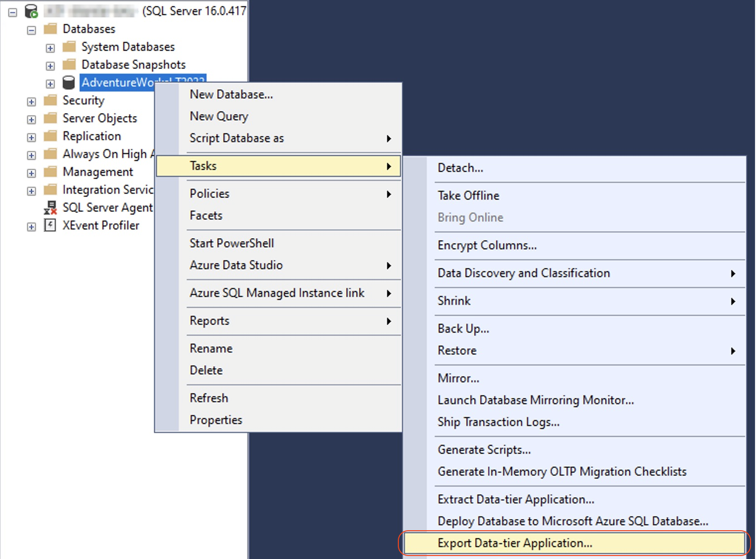Open the Reports submenu arrow
756x559 pixels.
[x=389, y=321]
